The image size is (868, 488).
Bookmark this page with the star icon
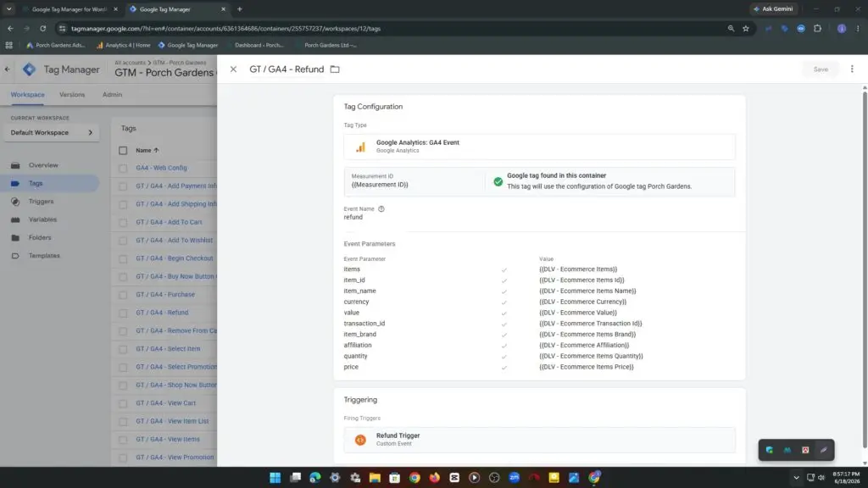click(746, 28)
